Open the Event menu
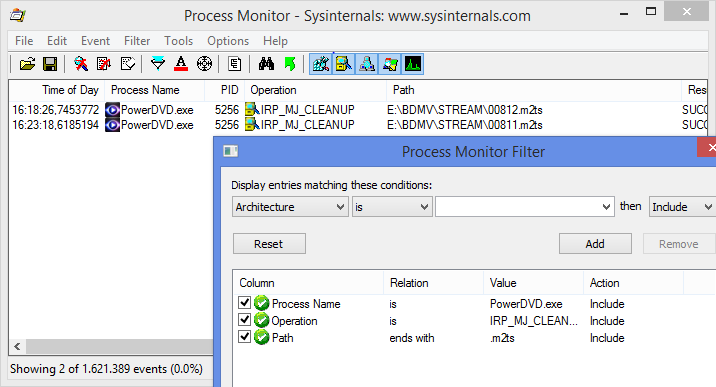 [95, 41]
